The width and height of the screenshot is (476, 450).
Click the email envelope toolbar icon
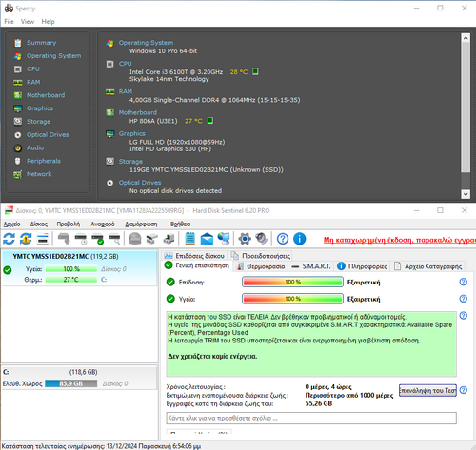207,239
